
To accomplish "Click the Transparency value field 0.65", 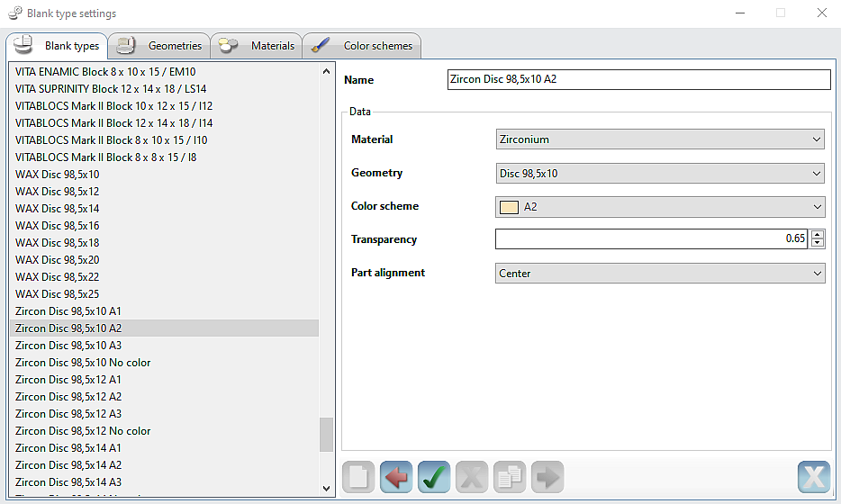I will pos(652,239).
